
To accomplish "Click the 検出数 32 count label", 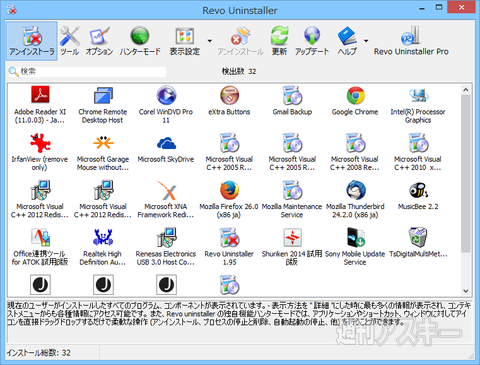I will (239, 71).
